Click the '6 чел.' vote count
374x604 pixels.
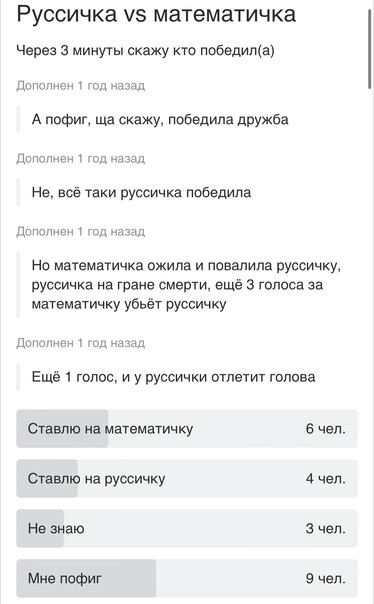[325, 429]
